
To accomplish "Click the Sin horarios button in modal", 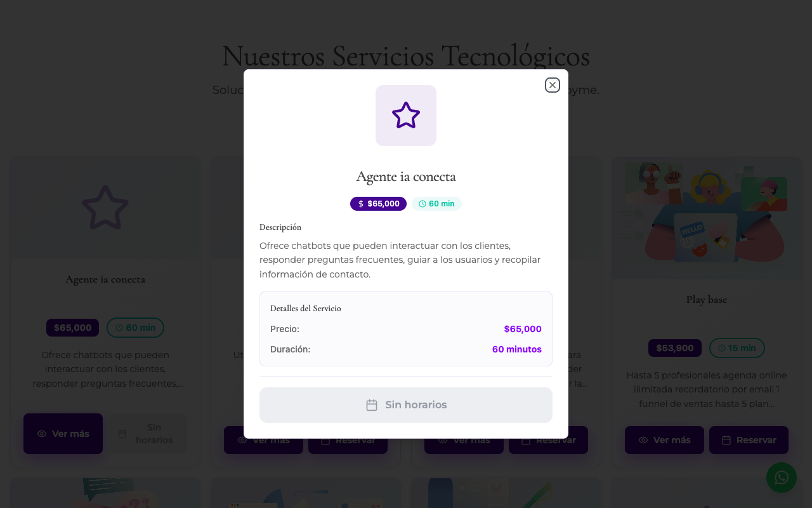I will (406, 405).
